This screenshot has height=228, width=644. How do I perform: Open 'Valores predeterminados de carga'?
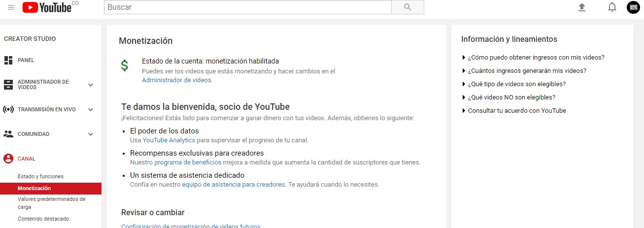[x=51, y=203]
